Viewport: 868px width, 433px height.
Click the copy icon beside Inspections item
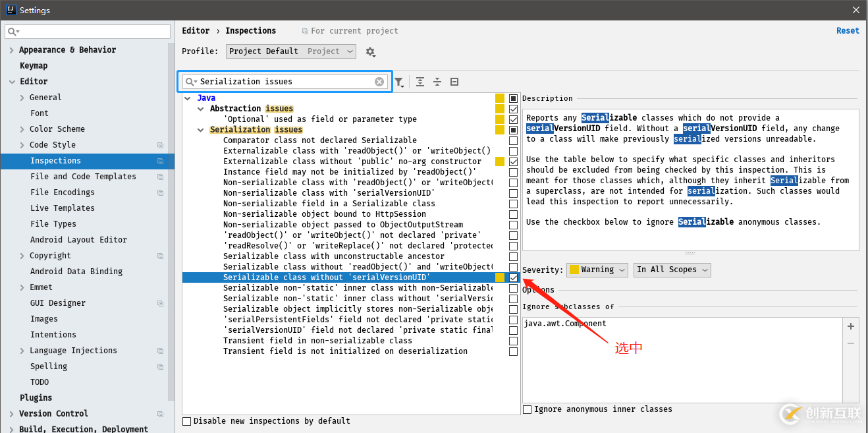click(x=160, y=161)
